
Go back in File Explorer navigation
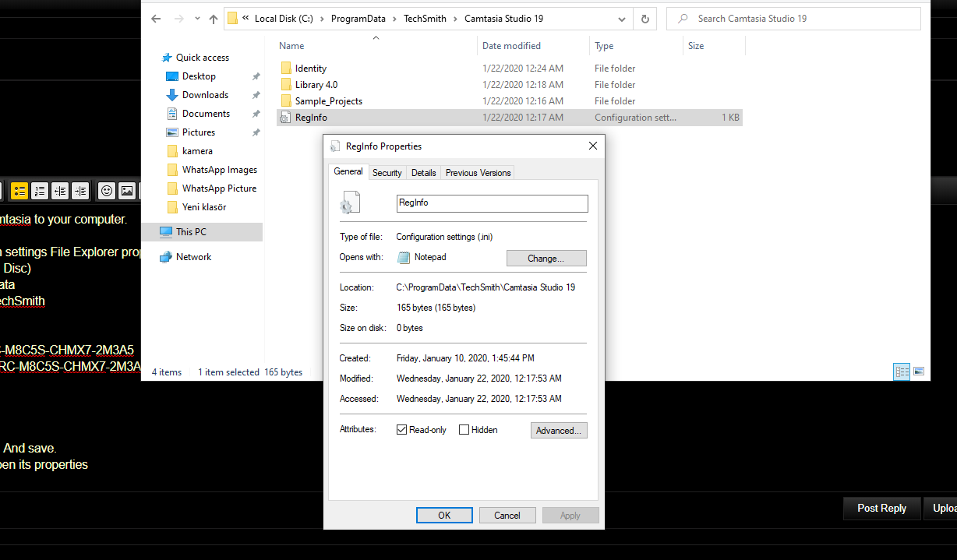[x=156, y=19]
